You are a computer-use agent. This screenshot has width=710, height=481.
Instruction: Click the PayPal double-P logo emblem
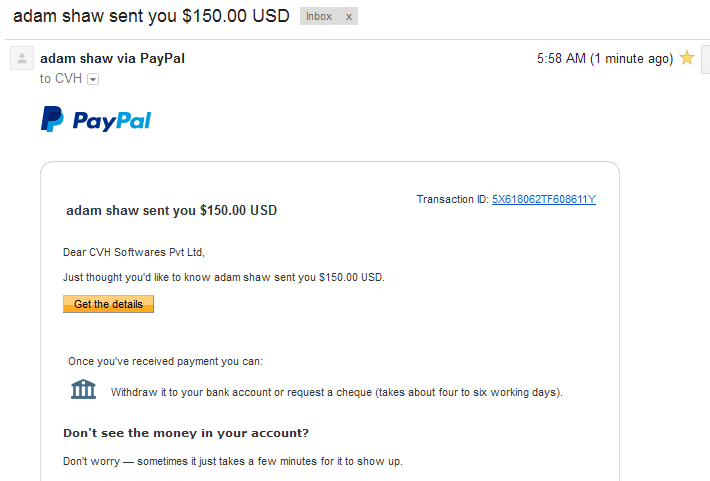pyautogui.click(x=52, y=119)
